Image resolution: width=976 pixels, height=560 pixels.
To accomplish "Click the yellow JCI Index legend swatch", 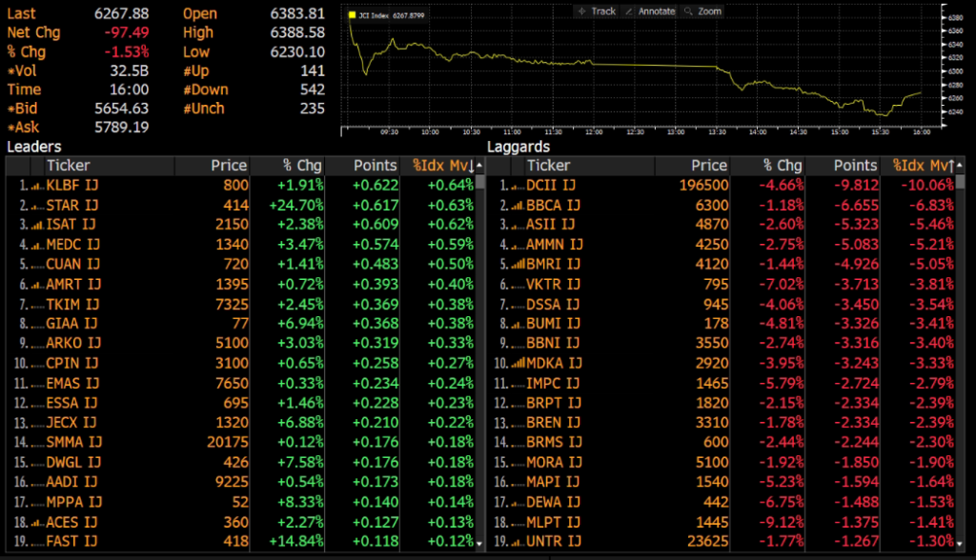I will (x=353, y=15).
